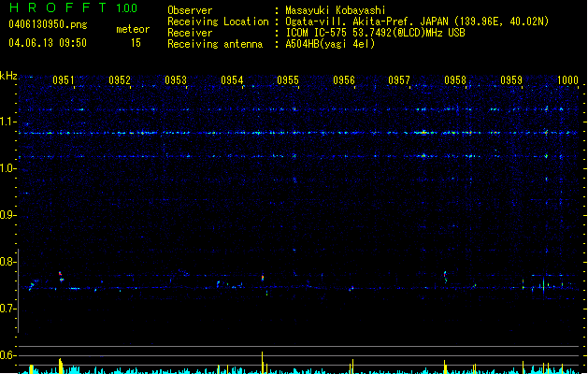This screenshot has width=588, height=374.
Task: Click the red meteor echo before 0958
Action: click(x=445, y=274)
